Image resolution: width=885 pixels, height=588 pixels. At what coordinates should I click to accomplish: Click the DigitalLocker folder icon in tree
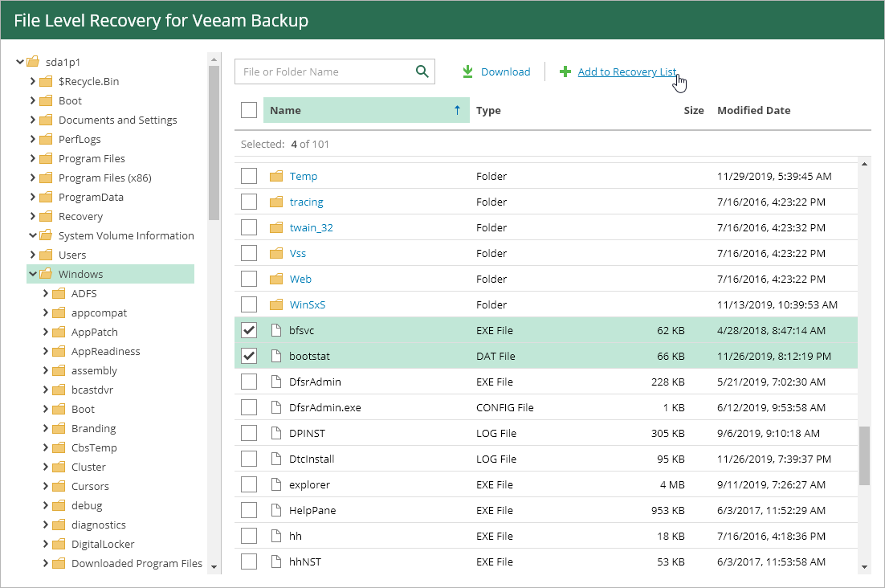59,544
